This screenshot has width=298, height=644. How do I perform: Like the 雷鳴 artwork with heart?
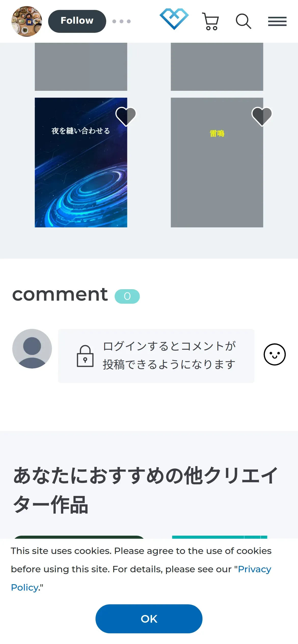pos(262,116)
